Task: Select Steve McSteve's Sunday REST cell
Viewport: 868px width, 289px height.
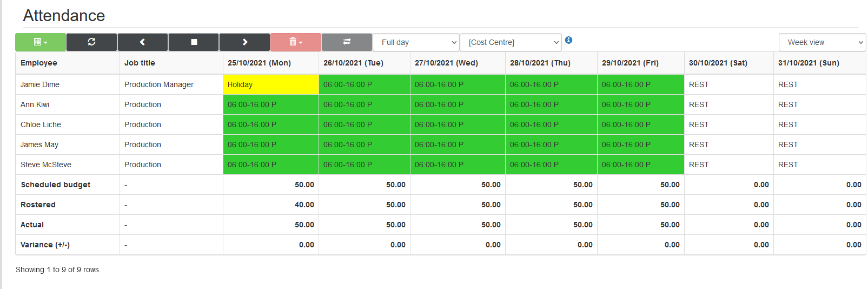Action: (x=820, y=165)
